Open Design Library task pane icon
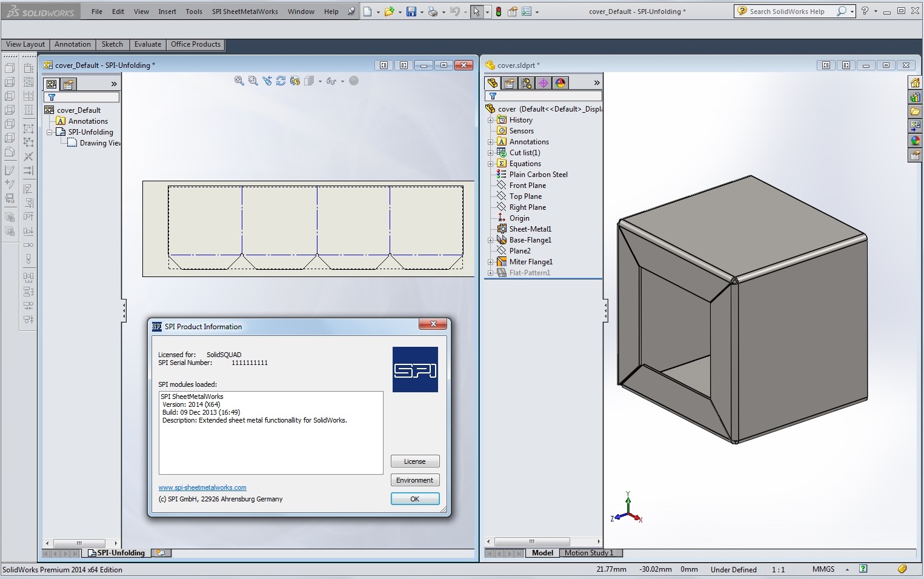The height and width of the screenshot is (579, 924). 915,97
